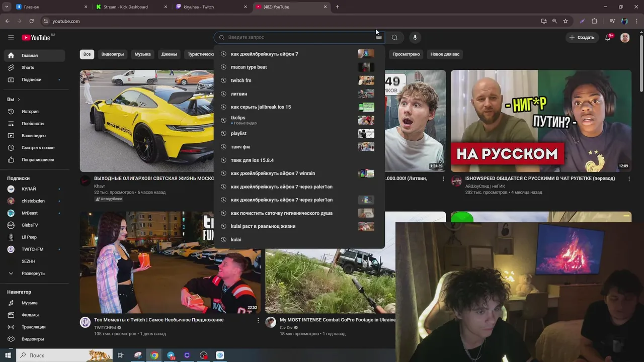644x362 pixels.
Task: Open Смотреть позже in the sidebar
Action: 34,147
